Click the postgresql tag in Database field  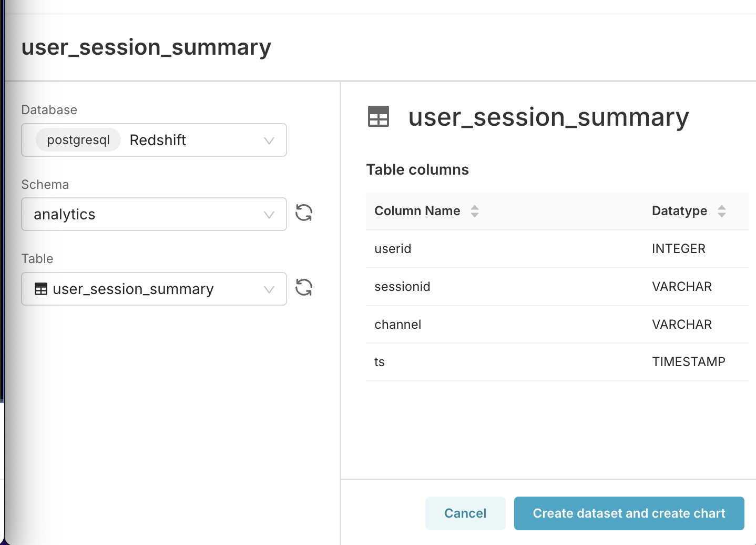pos(78,140)
